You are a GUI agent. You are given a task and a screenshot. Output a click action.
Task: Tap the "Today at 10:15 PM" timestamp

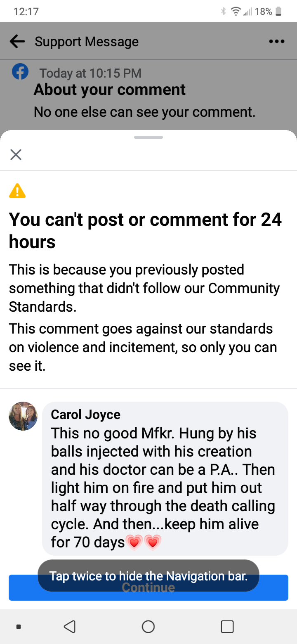click(x=90, y=73)
